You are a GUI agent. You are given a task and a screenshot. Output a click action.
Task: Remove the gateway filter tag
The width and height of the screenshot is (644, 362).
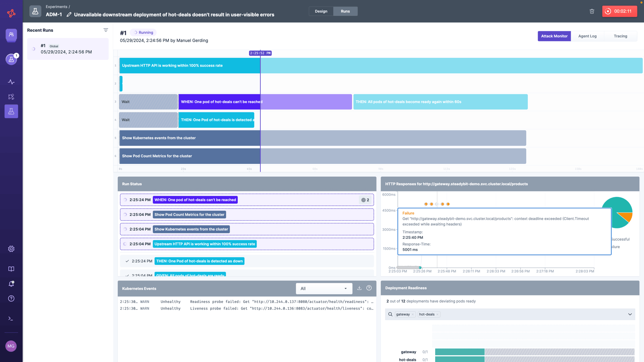[x=413, y=315]
